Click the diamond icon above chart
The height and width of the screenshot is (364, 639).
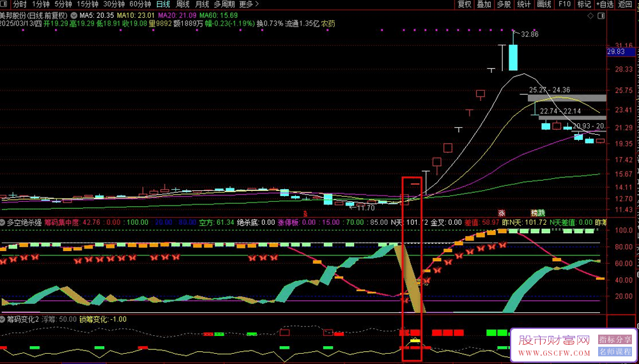[590, 15]
